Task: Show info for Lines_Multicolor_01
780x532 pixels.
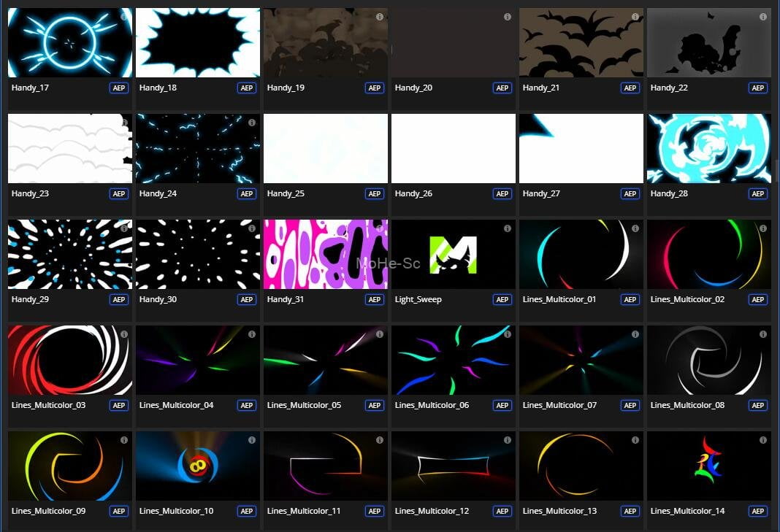Action: coord(635,228)
